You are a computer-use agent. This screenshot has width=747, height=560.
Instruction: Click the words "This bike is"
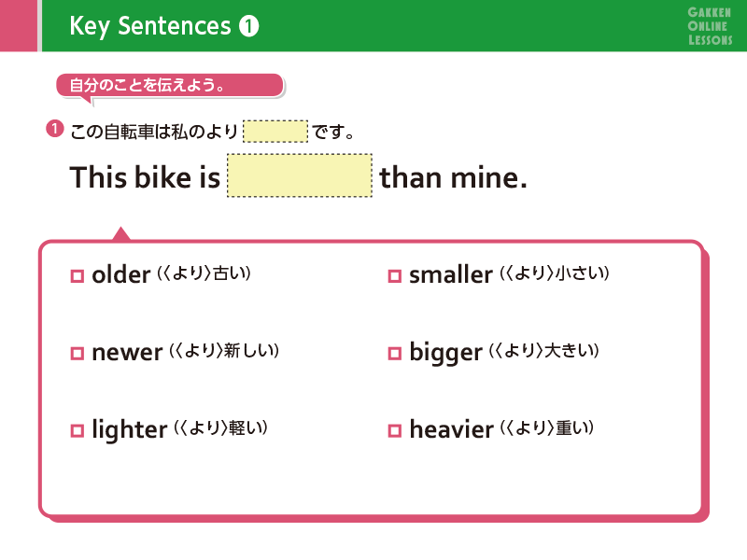[x=145, y=177]
